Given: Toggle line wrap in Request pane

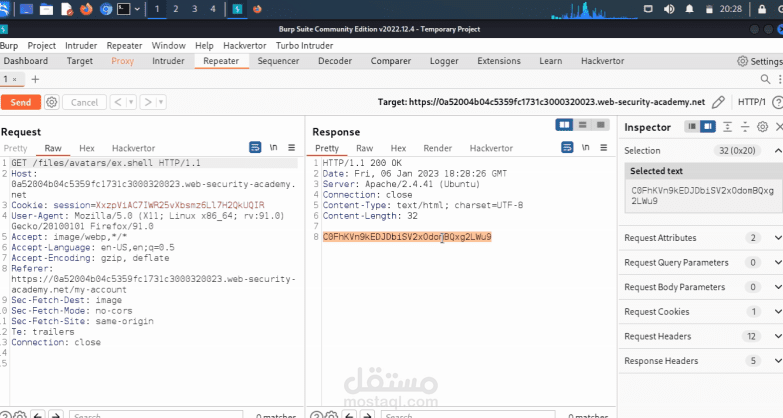Looking at the screenshot, I should tap(255, 147).
